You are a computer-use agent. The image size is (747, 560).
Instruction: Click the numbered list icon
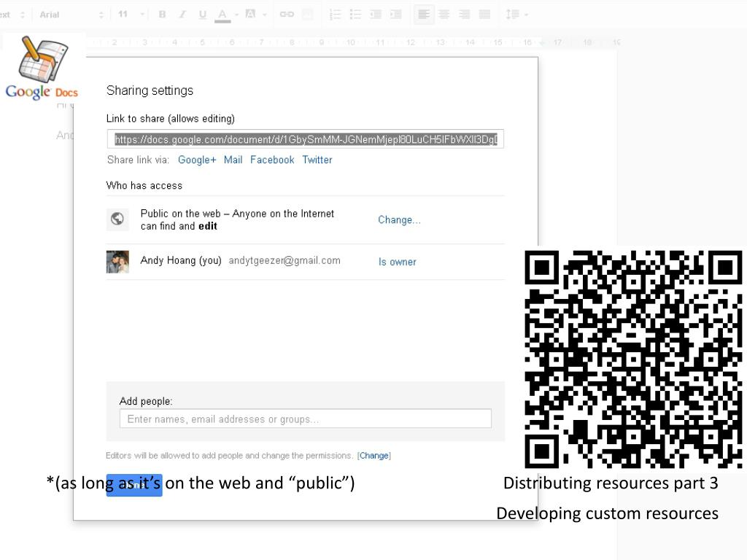[336, 15]
